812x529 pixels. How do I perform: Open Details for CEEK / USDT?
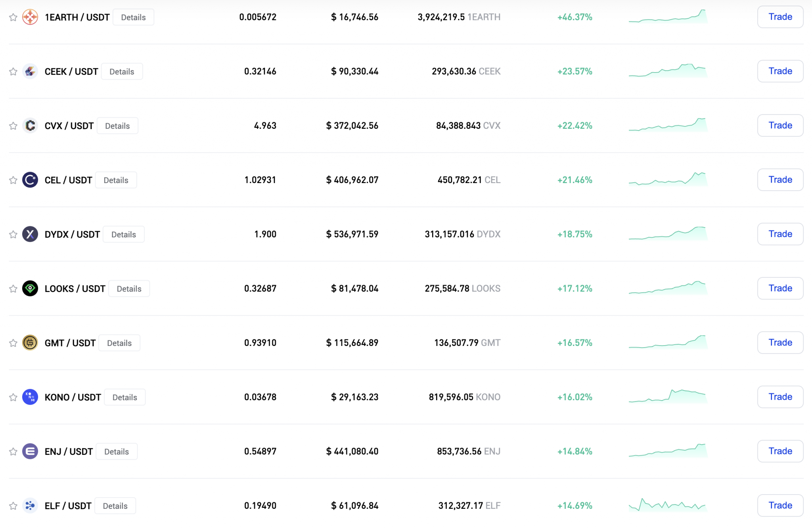(x=122, y=71)
